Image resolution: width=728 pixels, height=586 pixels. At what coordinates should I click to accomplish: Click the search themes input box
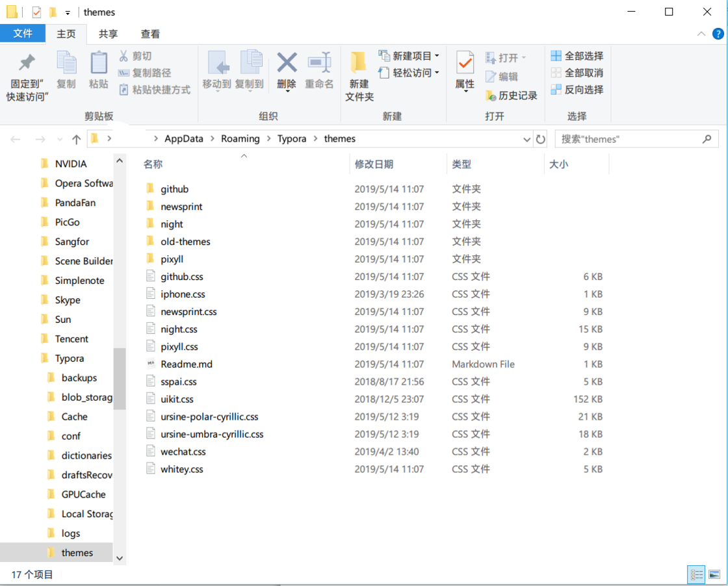coord(629,139)
